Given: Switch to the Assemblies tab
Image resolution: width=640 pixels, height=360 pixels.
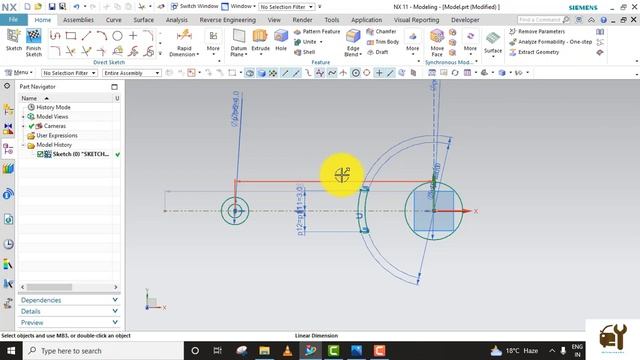Looking at the screenshot, I should 78,20.
